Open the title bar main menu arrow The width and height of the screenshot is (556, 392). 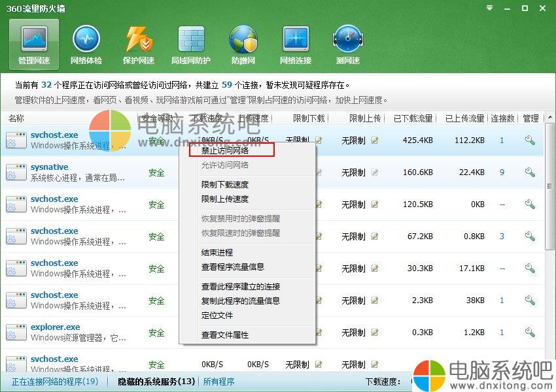(490, 8)
